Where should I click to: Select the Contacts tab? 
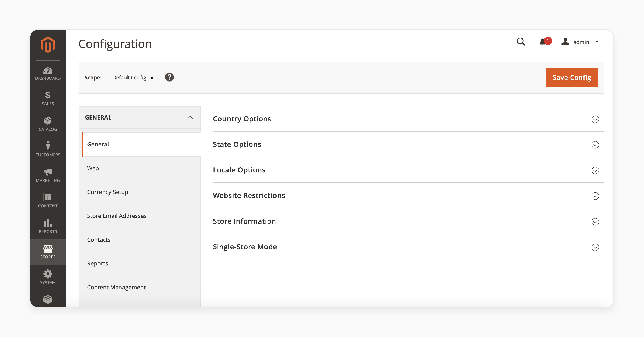pos(141,240)
